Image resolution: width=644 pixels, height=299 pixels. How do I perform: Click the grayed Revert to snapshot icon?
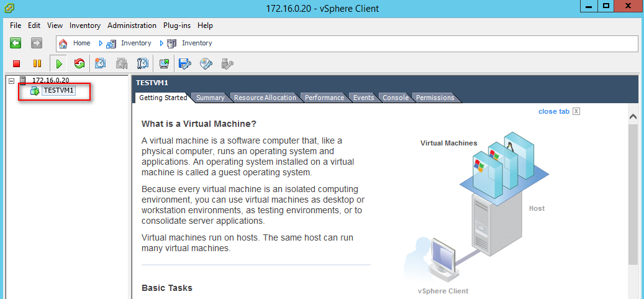[x=122, y=63]
